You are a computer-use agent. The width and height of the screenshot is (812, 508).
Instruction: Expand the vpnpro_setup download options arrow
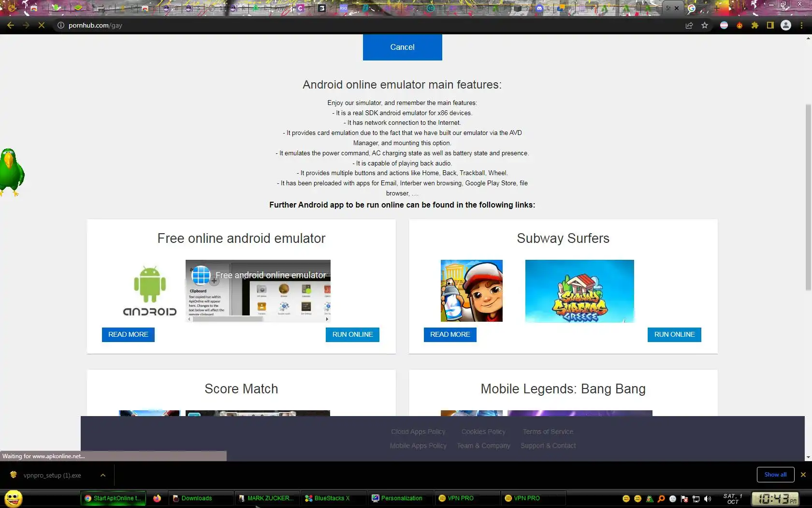click(x=103, y=475)
